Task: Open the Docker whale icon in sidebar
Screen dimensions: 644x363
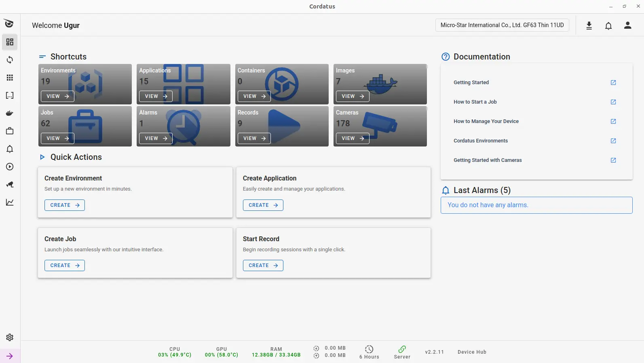Action: (10, 113)
